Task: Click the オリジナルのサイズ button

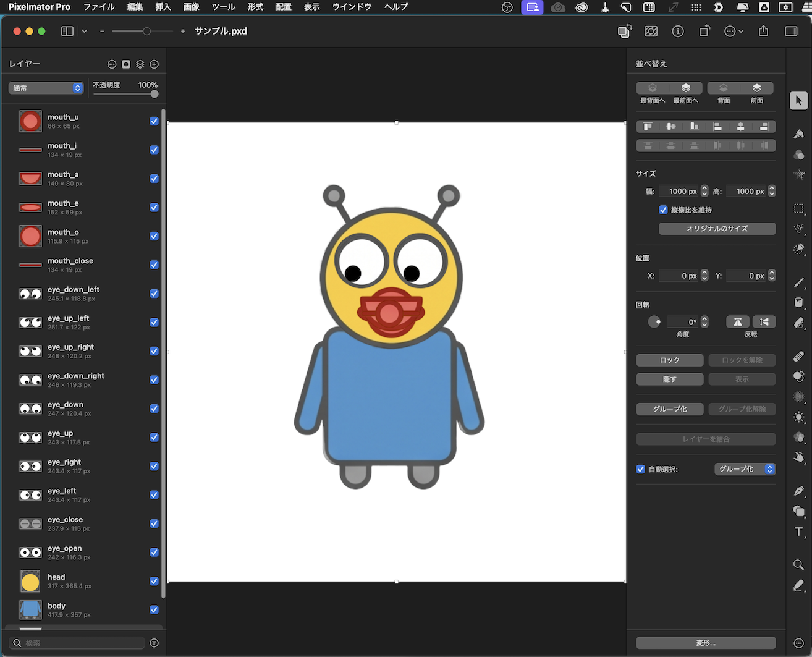Action: pos(717,229)
